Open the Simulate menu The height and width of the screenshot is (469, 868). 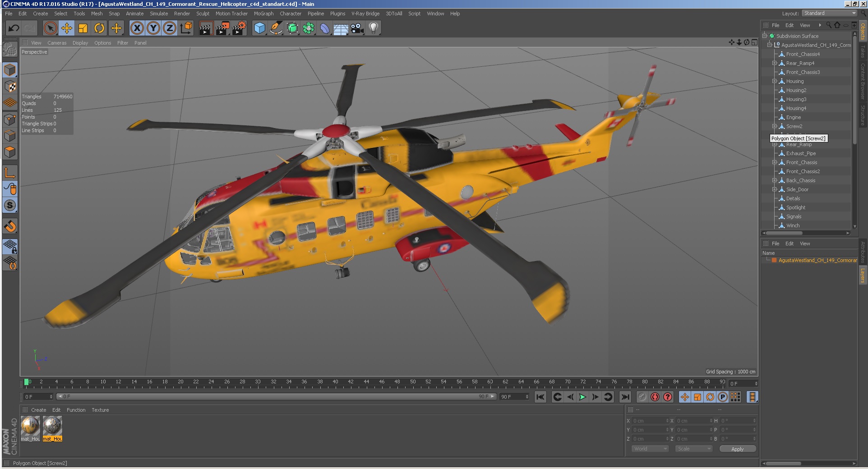(x=159, y=14)
